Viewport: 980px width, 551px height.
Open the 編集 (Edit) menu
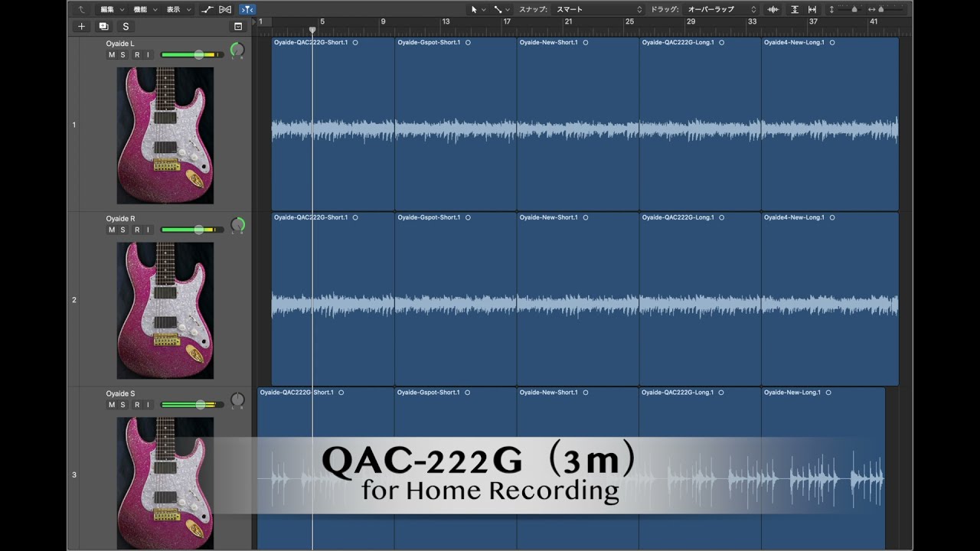click(112, 9)
